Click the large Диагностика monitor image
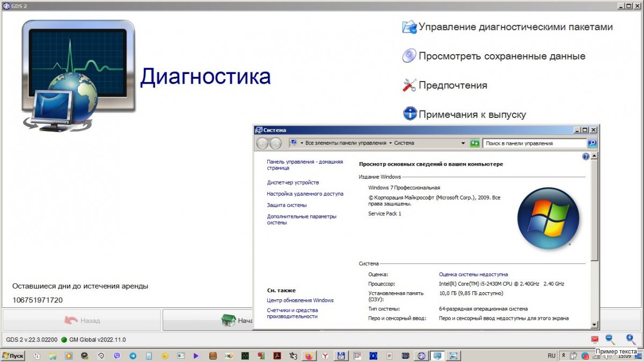This screenshot has width=644, height=362. click(78, 75)
